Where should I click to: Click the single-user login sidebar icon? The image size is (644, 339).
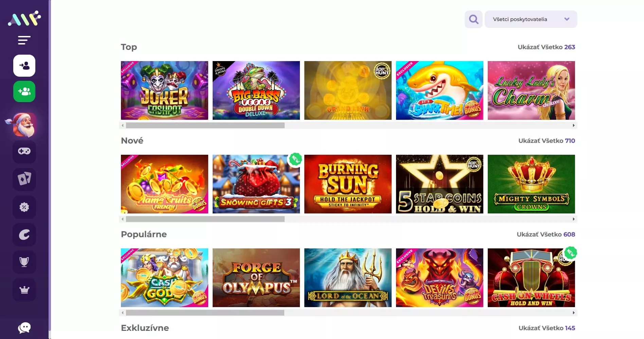coord(24,66)
